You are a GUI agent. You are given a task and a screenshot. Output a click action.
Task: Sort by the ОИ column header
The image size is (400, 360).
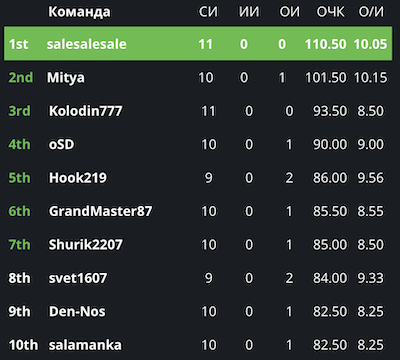pyautogui.click(x=289, y=12)
